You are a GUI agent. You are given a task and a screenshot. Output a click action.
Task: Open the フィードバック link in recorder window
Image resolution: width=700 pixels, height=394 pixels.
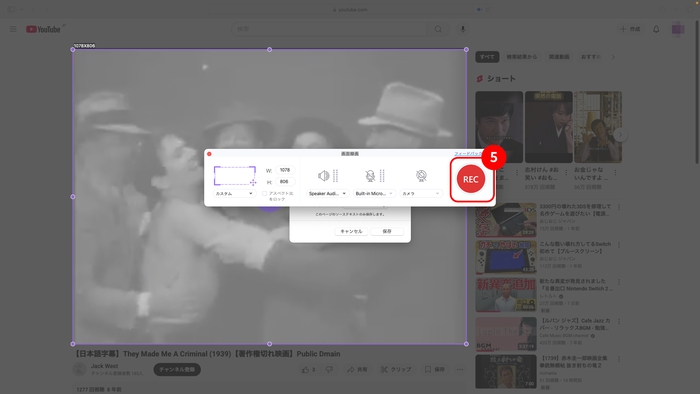coord(468,153)
